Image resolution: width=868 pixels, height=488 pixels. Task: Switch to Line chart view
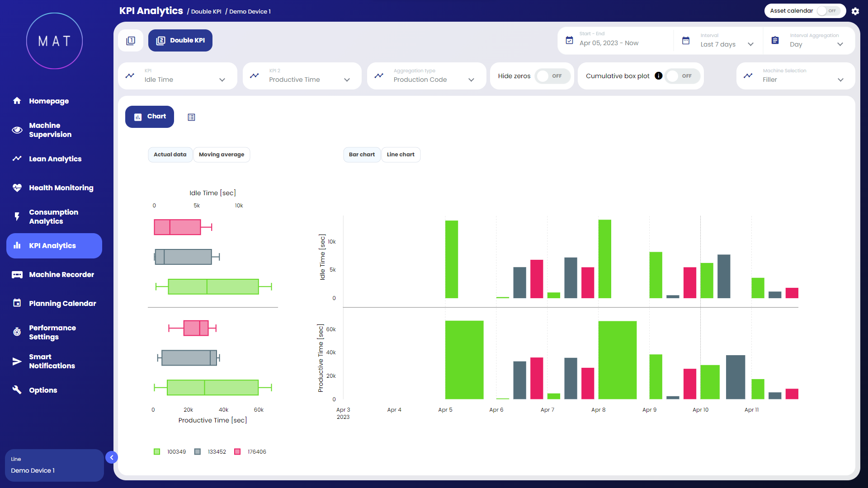click(x=401, y=155)
